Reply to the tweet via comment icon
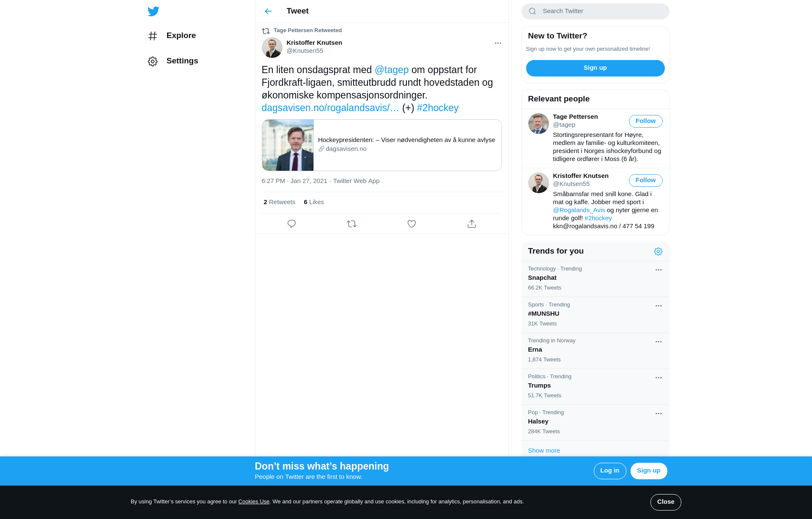The width and height of the screenshot is (812, 519). 291,224
